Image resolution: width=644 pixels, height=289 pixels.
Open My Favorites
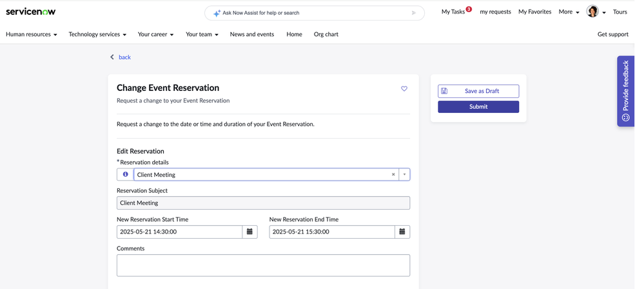[x=535, y=12]
